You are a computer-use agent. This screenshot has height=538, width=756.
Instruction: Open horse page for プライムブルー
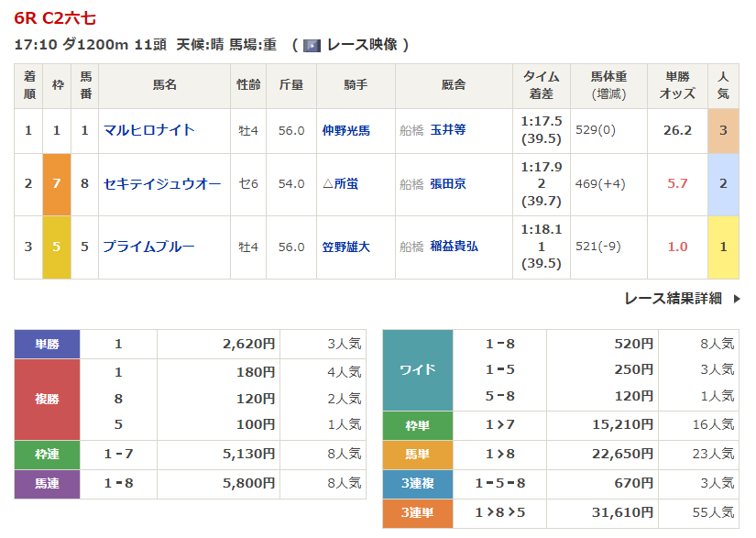pyautogui.click(x=149, y=247)
